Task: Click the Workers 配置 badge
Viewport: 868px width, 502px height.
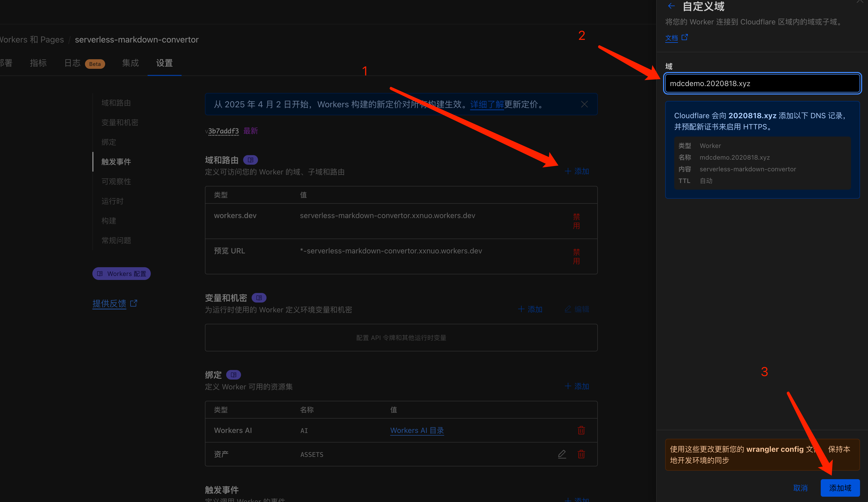Action: pyautogui.click(x=121, y=274)
